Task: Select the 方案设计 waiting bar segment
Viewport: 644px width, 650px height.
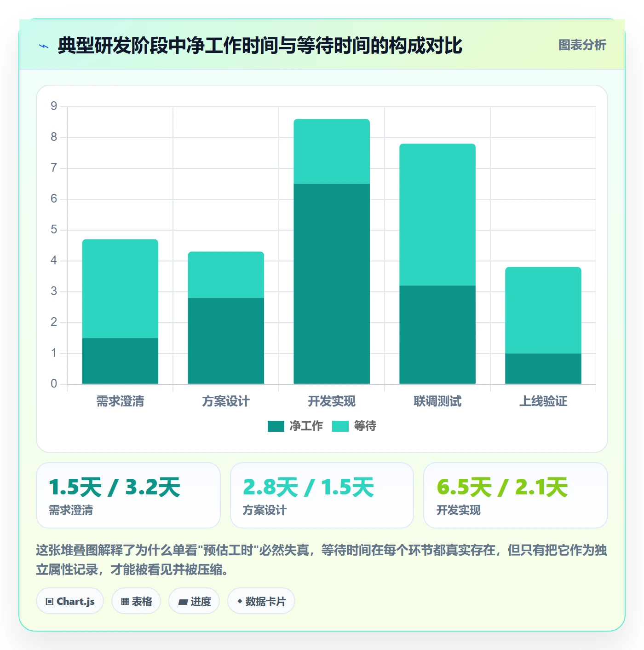Action: 226,275
